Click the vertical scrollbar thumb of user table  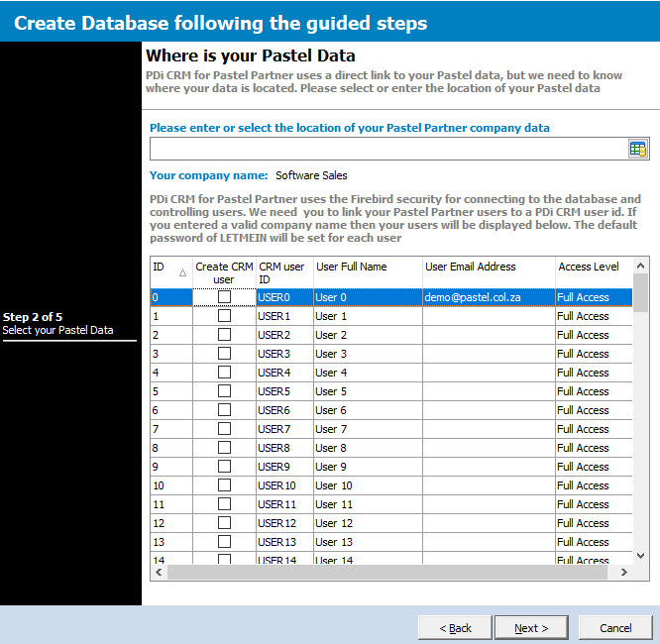(640, 293)
